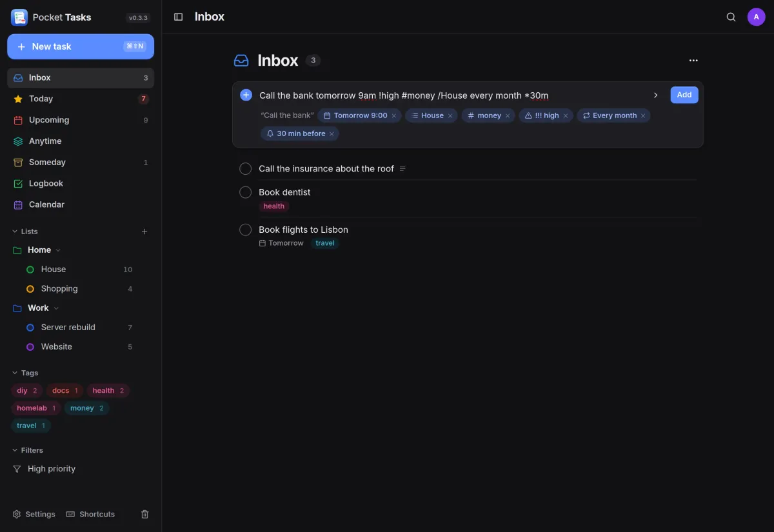
Task: Complete Call the insurance about the roof
Action: (x=245, y=169)
